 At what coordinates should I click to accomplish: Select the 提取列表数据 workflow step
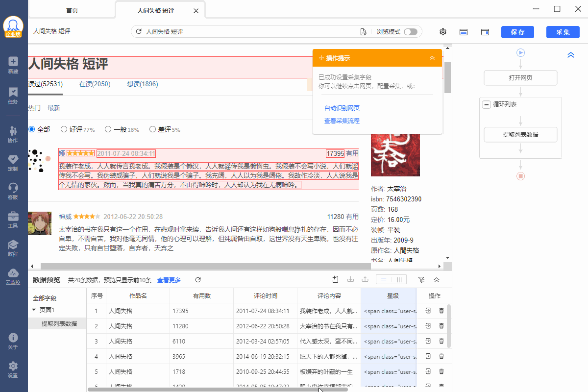(520, 134)
